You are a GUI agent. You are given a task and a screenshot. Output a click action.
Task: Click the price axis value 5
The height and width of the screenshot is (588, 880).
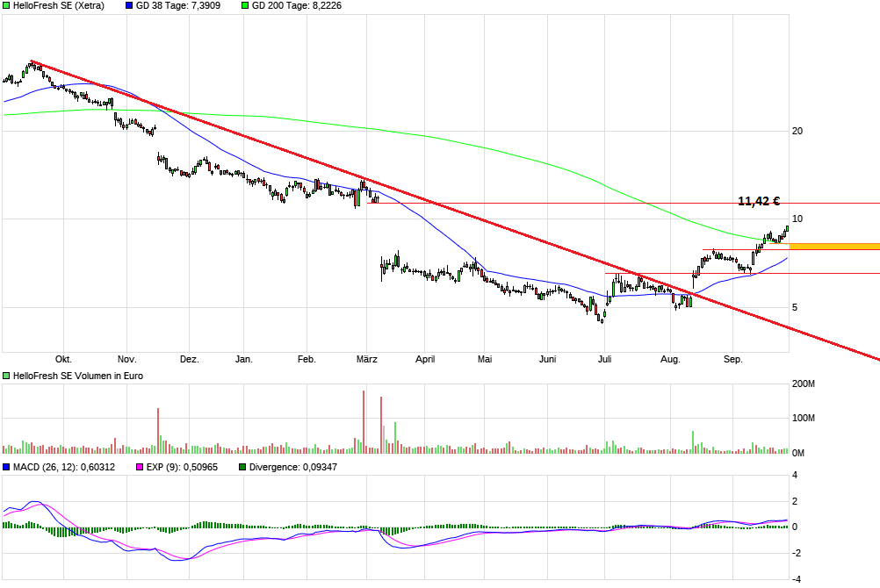tap(794, 307)
